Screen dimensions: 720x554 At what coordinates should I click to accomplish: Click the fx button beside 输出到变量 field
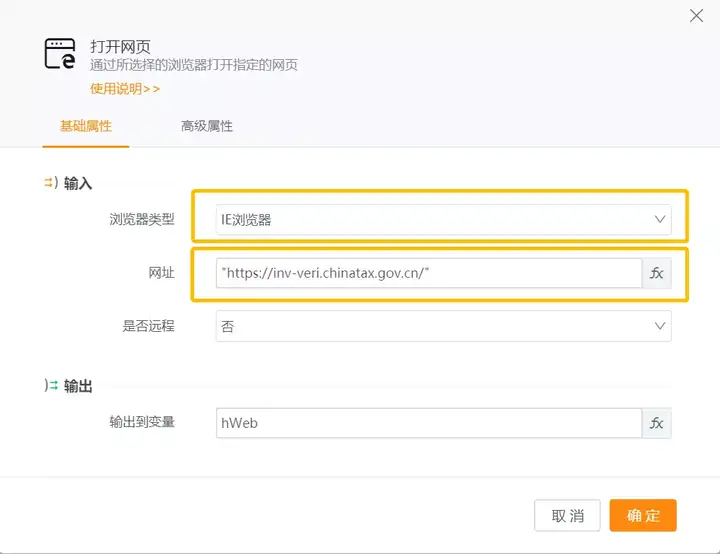(657, 423)
